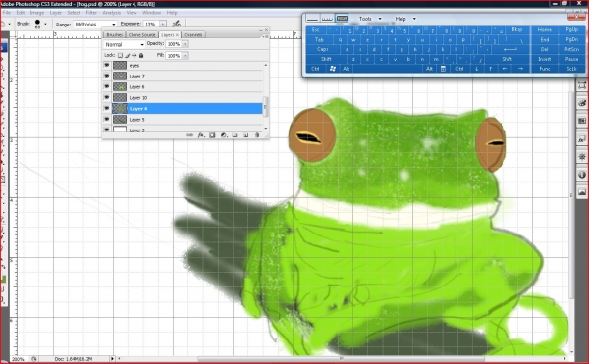Open the on-screen keyboard Help menu
Image resolution: width=589 pixels, height=364 pixels.
tap(404, 19)
